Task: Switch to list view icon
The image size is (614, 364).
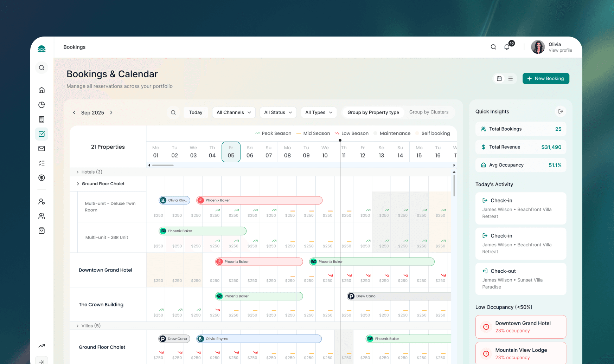Action: tap(510, 79)
